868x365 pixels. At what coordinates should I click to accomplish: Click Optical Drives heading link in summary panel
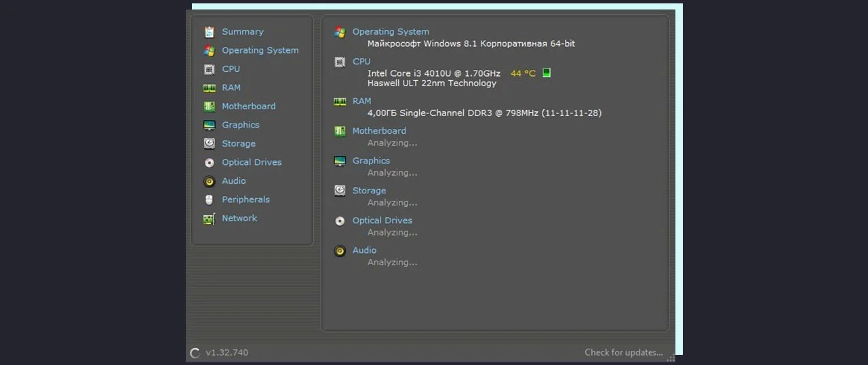pos(382,220)
